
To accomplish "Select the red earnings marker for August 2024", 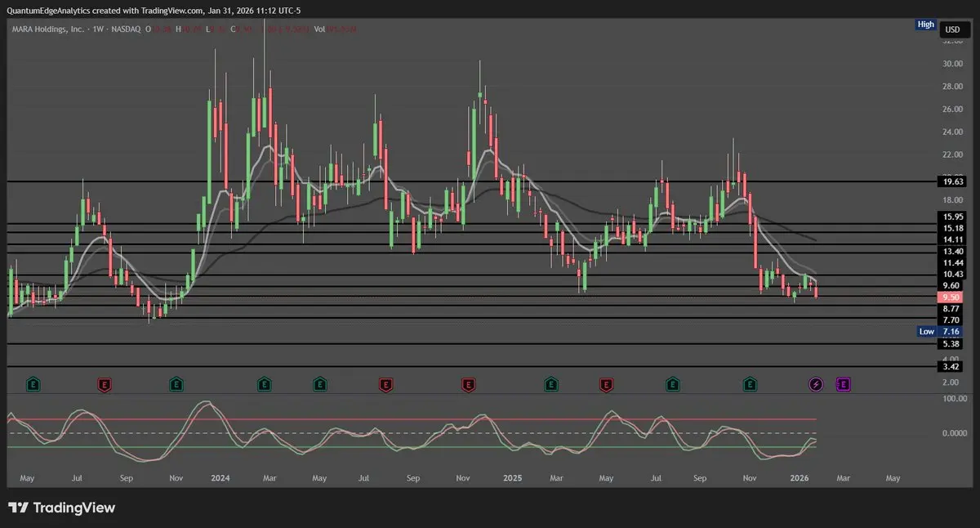I will click(385, 383).
